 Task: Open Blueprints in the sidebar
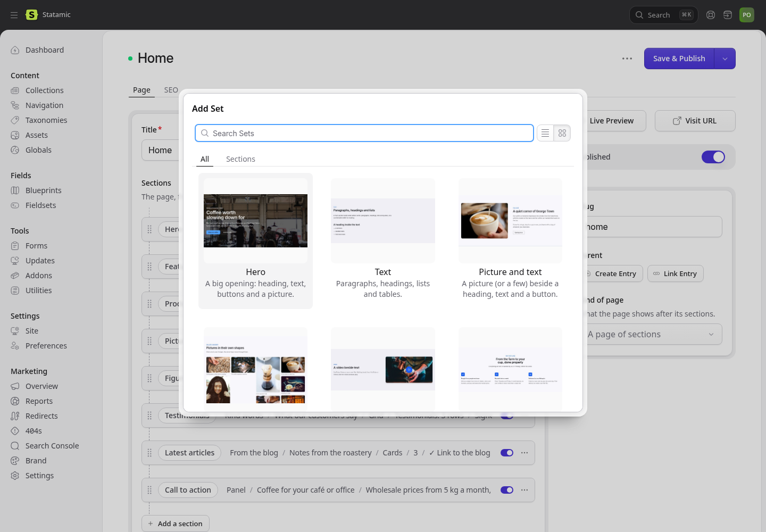(x=44, y=190)
